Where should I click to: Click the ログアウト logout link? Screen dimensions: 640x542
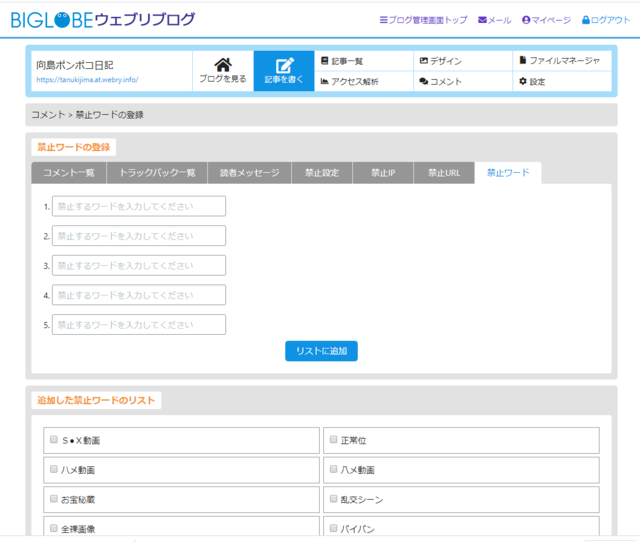click(x=611, y=20)
